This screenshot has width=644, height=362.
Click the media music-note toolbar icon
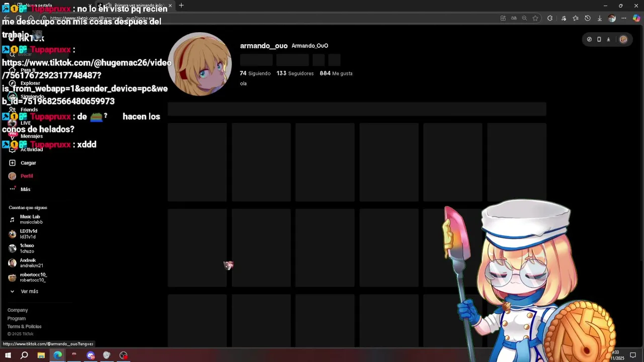563,18
